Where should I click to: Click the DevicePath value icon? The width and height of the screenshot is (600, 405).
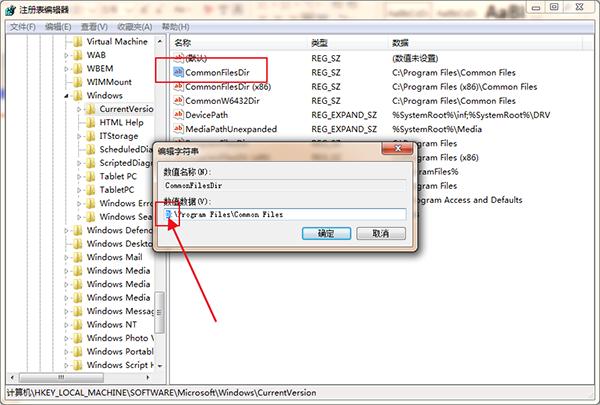point(178,114)
